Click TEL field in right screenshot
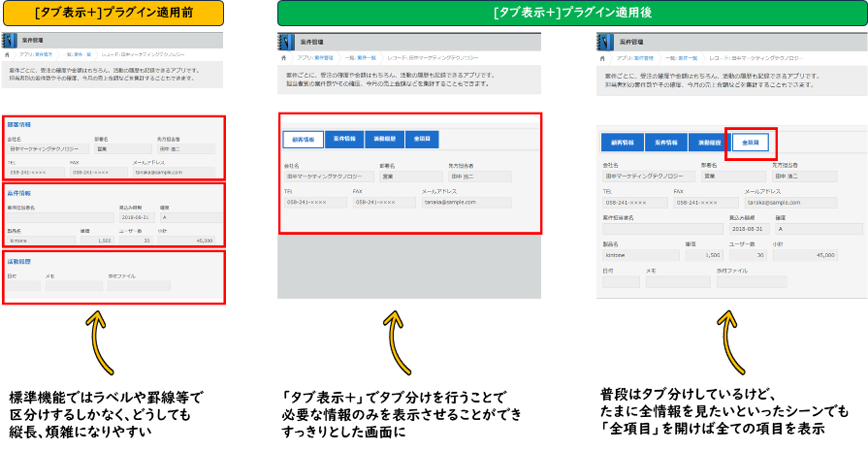 coord(635,203)
